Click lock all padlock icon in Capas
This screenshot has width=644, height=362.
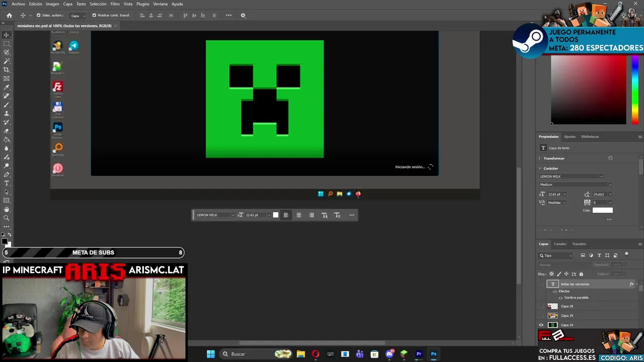point(581,274)
